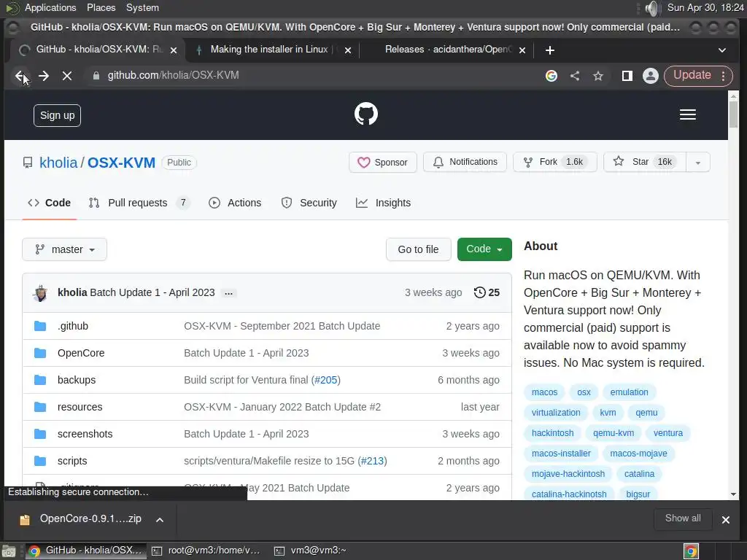747x560 pixels.
Task: Switch to the Code tab
Action: point(49,203)
